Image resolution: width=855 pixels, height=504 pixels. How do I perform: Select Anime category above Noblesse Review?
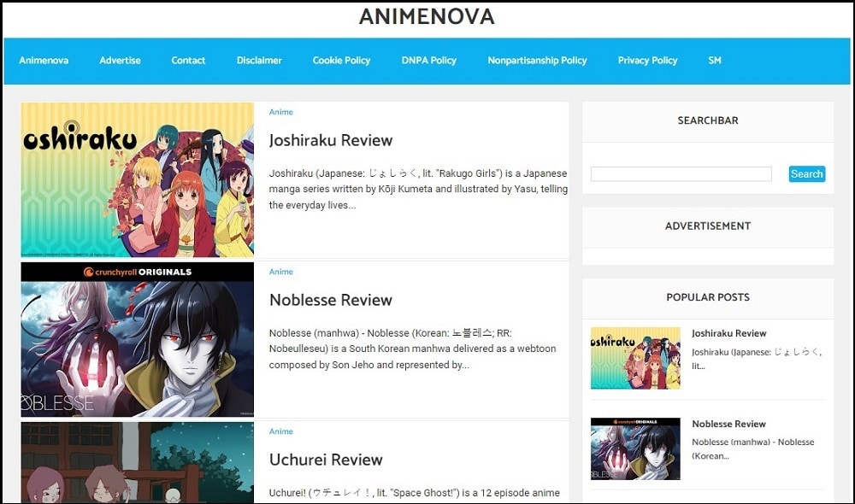280,272
